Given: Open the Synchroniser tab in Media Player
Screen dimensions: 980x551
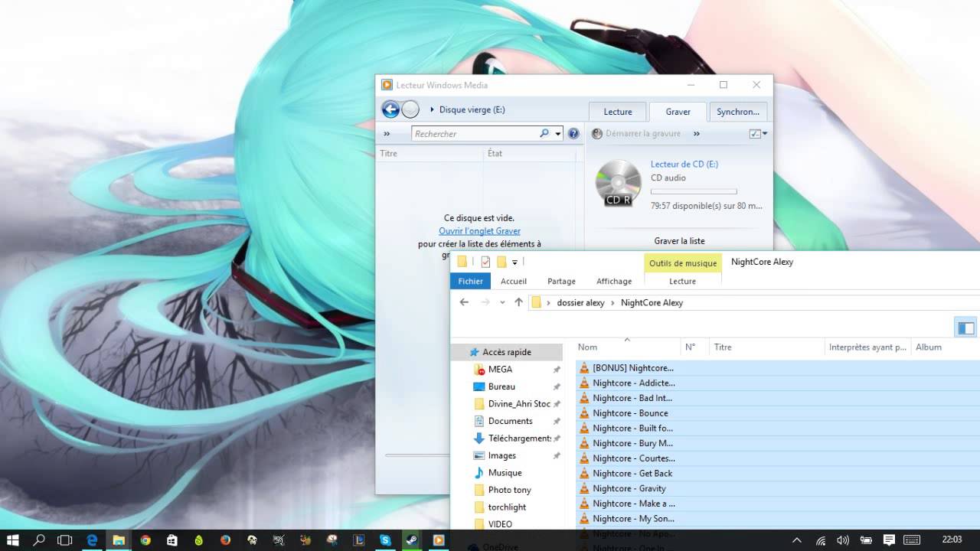Looking at the screenshot, I should coord(738,112).
